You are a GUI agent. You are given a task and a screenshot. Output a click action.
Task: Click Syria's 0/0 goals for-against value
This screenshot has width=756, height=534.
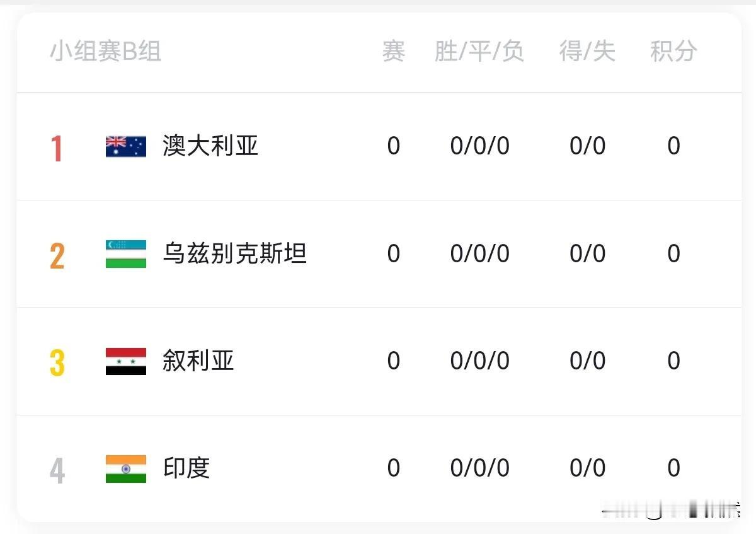(x=587, y=361)
